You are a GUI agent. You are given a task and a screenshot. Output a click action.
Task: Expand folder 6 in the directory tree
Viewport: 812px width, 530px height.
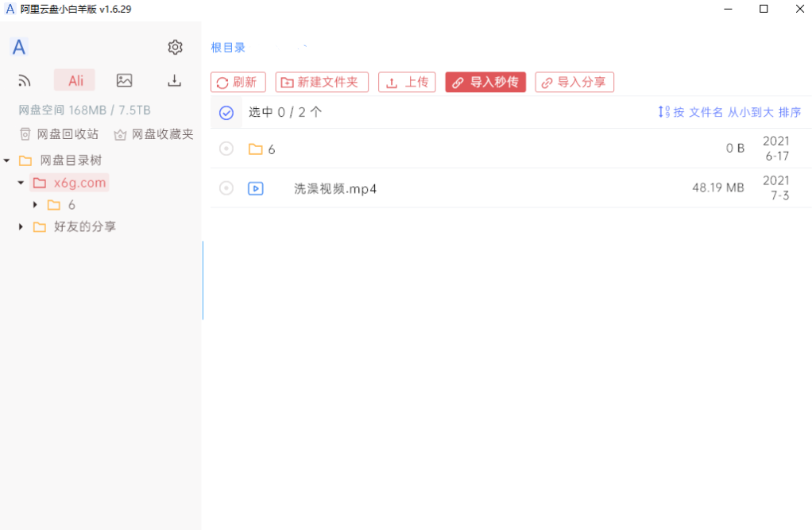[x=34, y=204]
